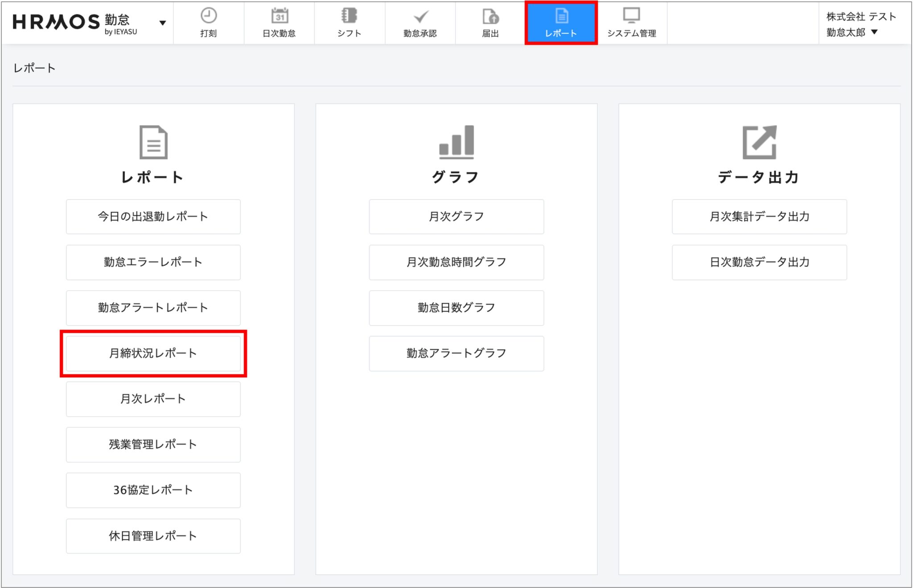Viewport: 913px width, 588px height.
Task: Click the グラフ bar chart icon
Action: 456,142
